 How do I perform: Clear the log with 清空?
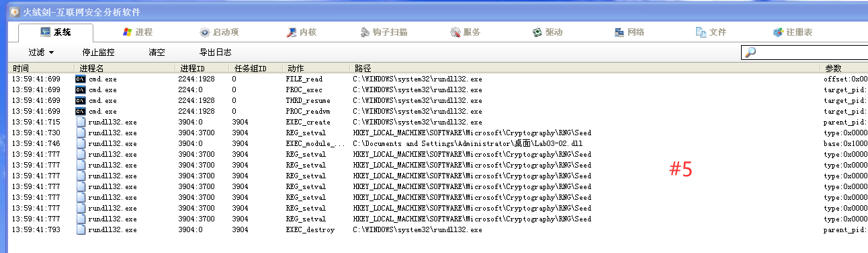point(157,52)
